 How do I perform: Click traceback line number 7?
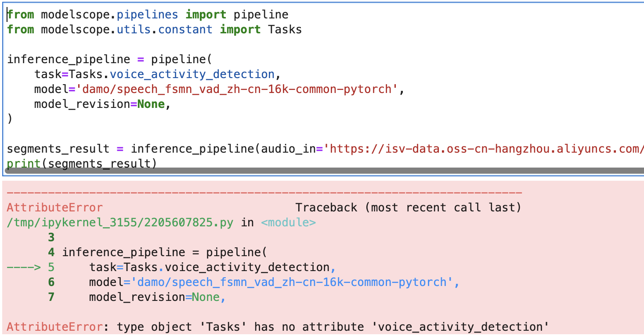pyautogui.click(x=51, y=297)
